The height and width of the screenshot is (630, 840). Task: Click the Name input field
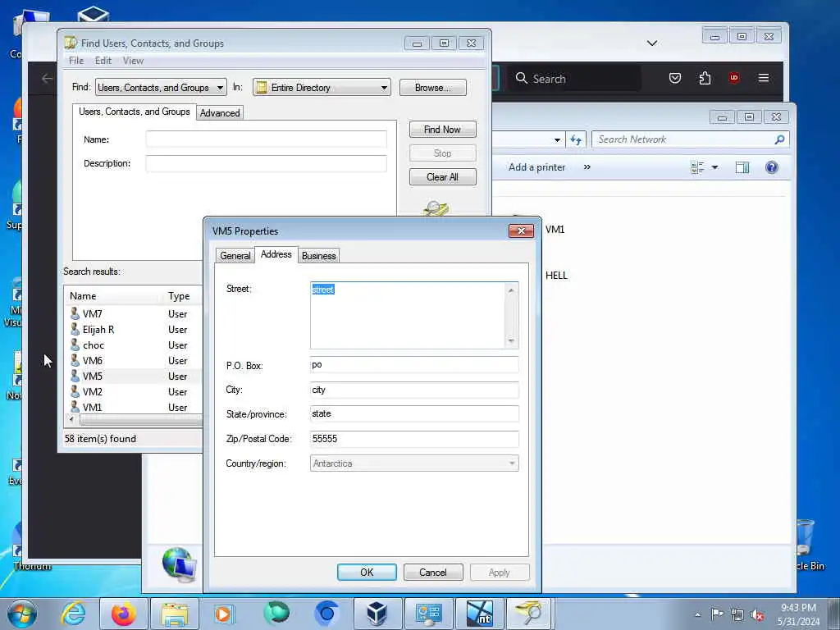click(x=267, y=139)
